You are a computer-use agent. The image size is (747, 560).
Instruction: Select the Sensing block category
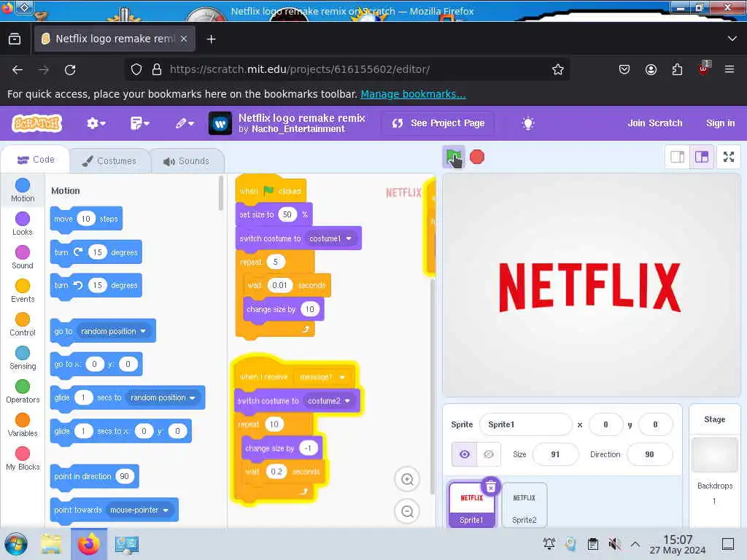[x=23, y=358]
